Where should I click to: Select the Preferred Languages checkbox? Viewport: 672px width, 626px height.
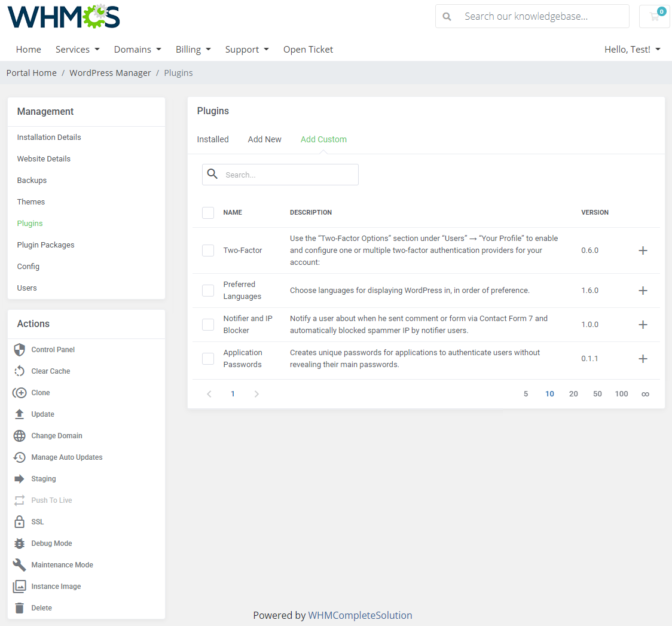(x=207, y=290)
